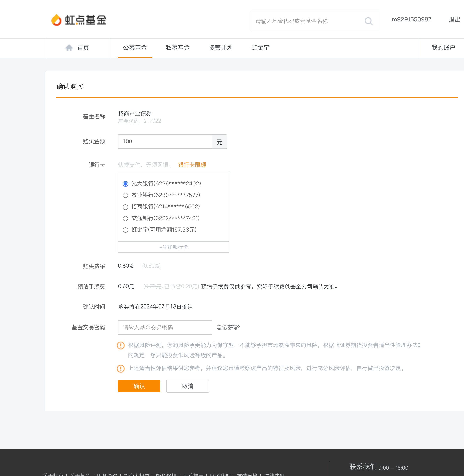The height and width of the screenshot is (476, 464).
Task: Click the 取消 button
Action: coord(187,386)
